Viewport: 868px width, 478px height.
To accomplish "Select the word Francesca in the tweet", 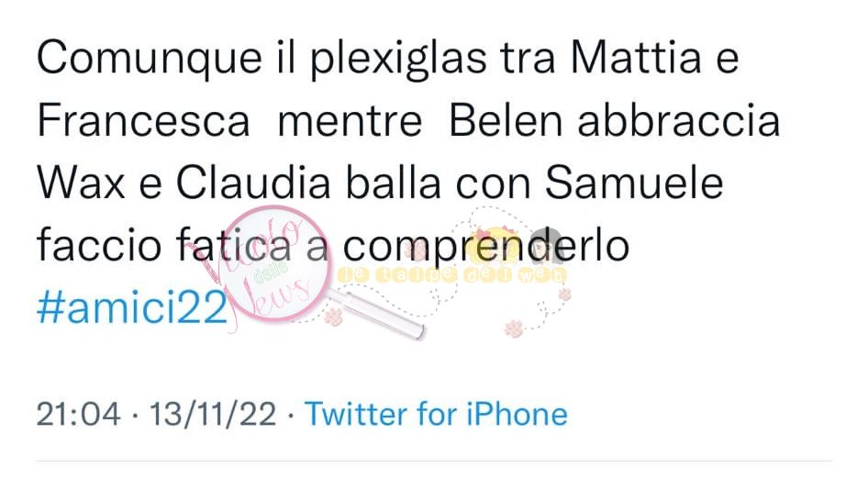I will [143, 120].
